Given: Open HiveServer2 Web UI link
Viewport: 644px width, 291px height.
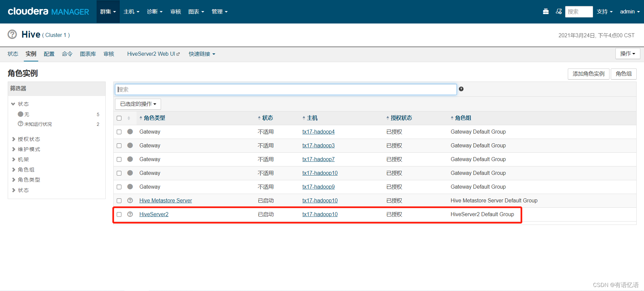Looking at the screenshot, I should coord(153,54).
